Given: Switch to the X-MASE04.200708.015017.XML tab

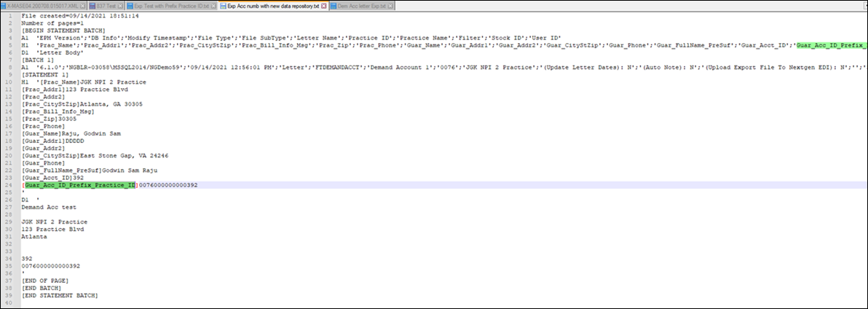Looking at the screenshot, I should pyautogui.click(x=41, y=6).
